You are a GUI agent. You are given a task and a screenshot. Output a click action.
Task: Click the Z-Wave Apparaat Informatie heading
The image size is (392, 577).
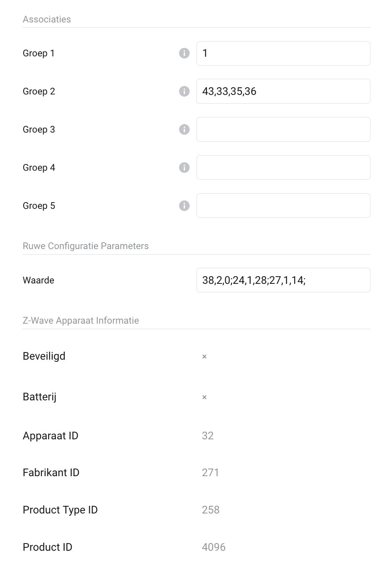coord(81,321)
